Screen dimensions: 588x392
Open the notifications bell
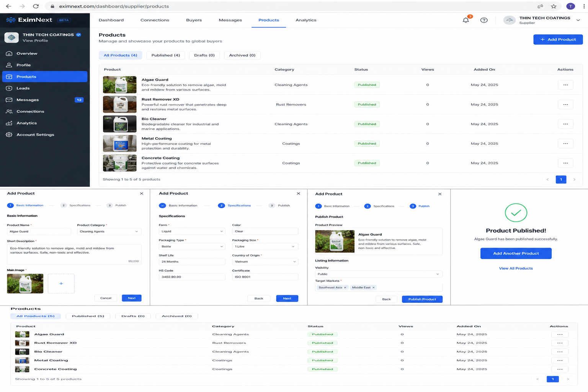(x=466, y=20)
